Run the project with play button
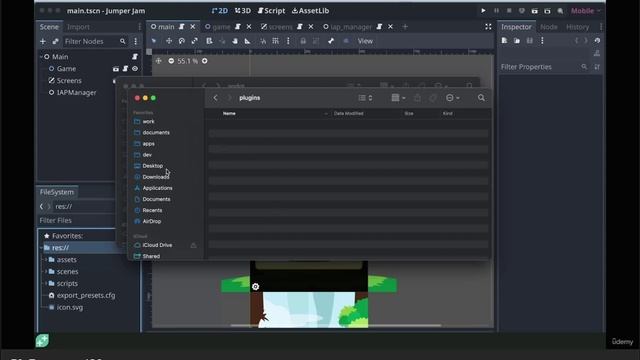 (x=483, y=11)
